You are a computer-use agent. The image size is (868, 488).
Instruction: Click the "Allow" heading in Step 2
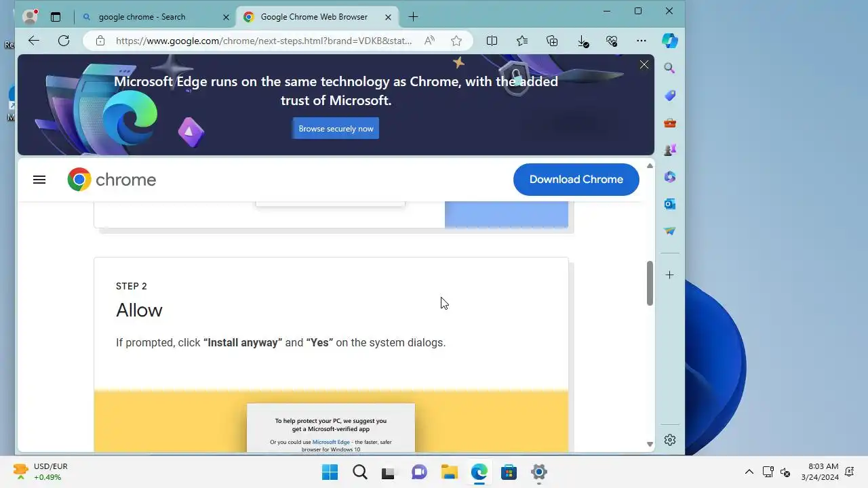pos(139,310)
